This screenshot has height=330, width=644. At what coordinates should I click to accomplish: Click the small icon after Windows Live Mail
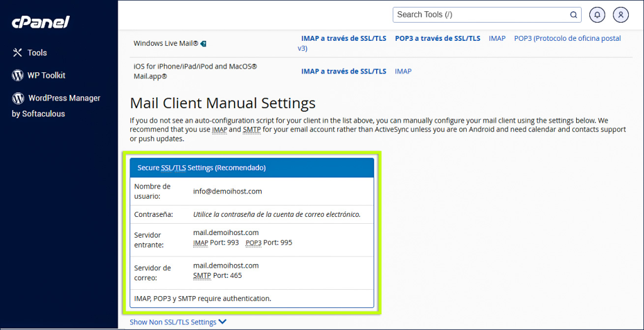[203, 43]
